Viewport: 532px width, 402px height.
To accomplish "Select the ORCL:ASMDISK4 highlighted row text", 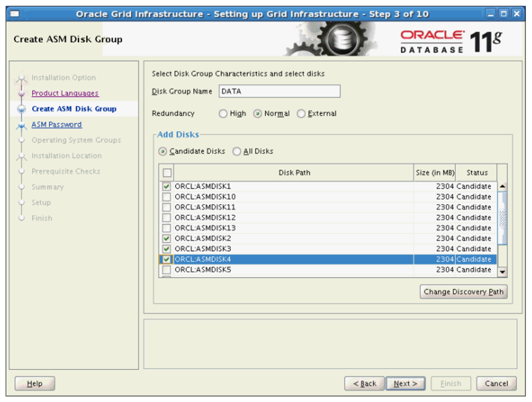I will tap(202, 260).
